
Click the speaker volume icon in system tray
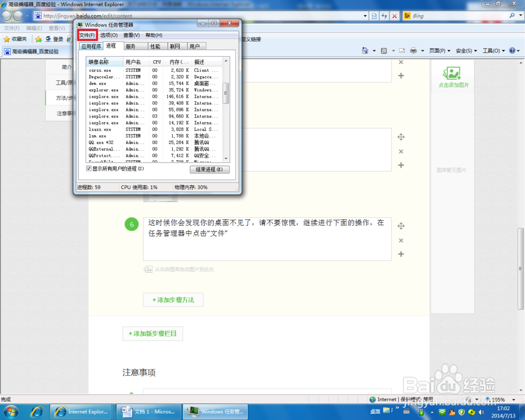tap(481, 413)
